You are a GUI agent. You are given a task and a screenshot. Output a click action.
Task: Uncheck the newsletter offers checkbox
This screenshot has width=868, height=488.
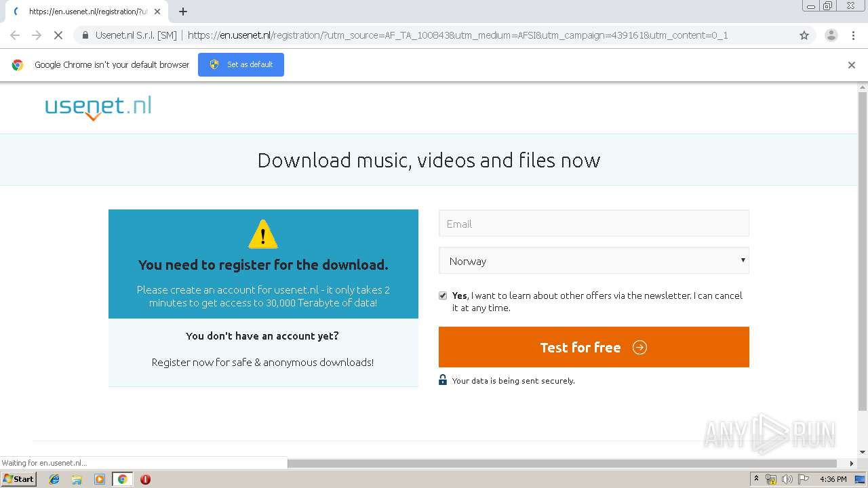coord(443,296)
